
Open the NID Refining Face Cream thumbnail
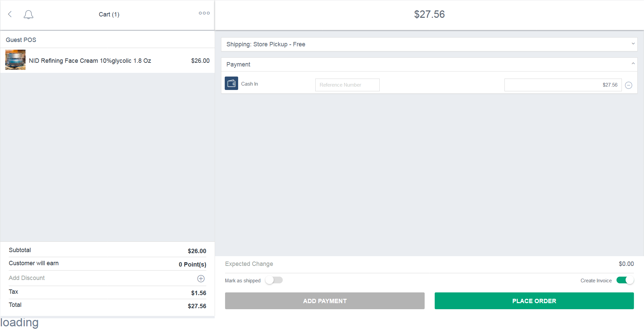15,60
